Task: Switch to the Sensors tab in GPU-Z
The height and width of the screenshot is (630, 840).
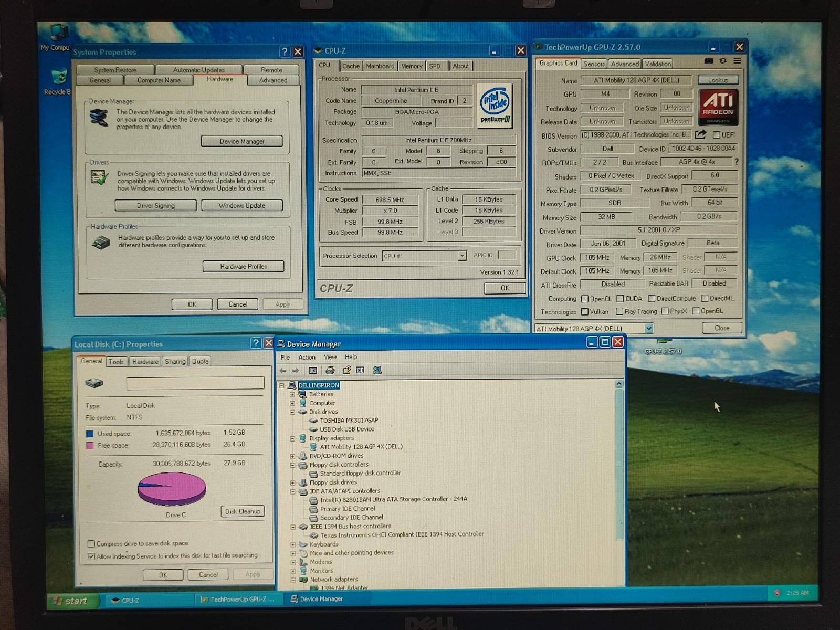Action: pyautogui.click(x=594, y=64)
